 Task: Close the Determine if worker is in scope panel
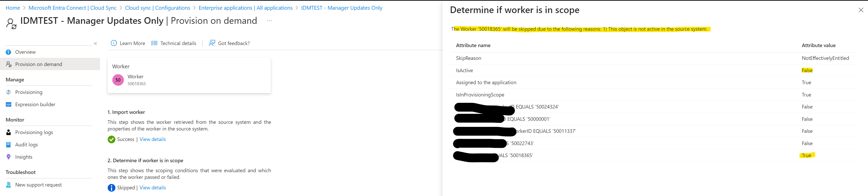point(861,10)
